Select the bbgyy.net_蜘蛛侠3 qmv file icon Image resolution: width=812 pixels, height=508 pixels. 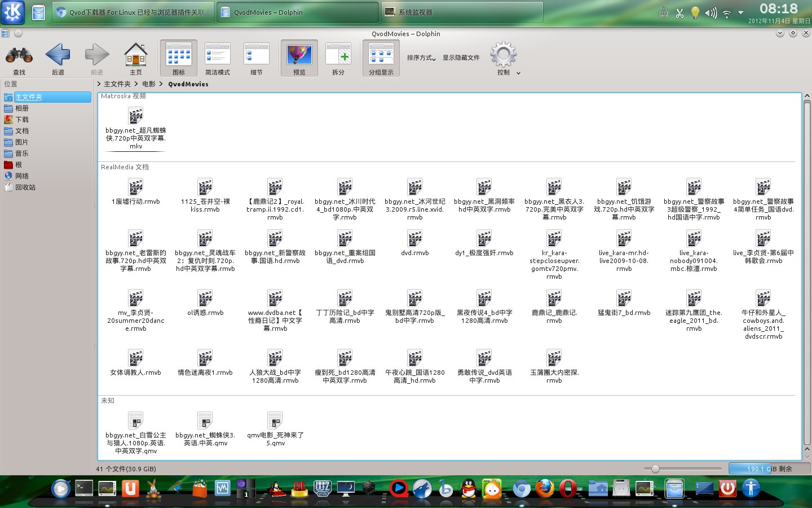[x=205, y=421]
